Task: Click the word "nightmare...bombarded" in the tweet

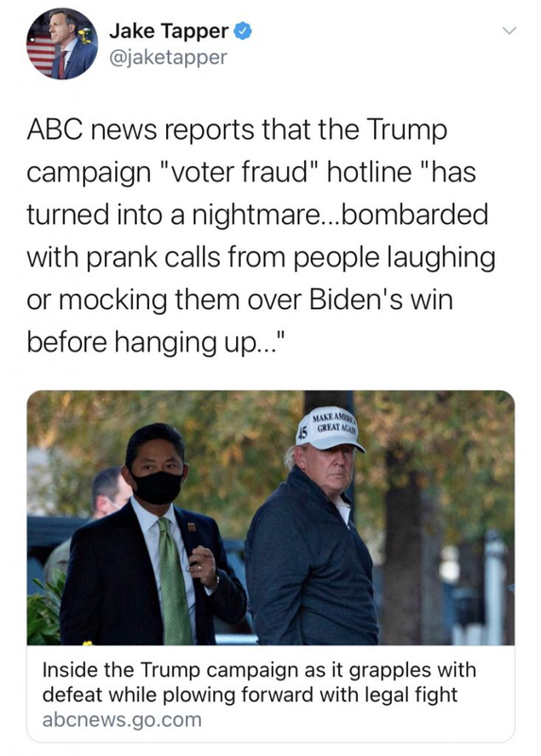Action: click(341, 215)
